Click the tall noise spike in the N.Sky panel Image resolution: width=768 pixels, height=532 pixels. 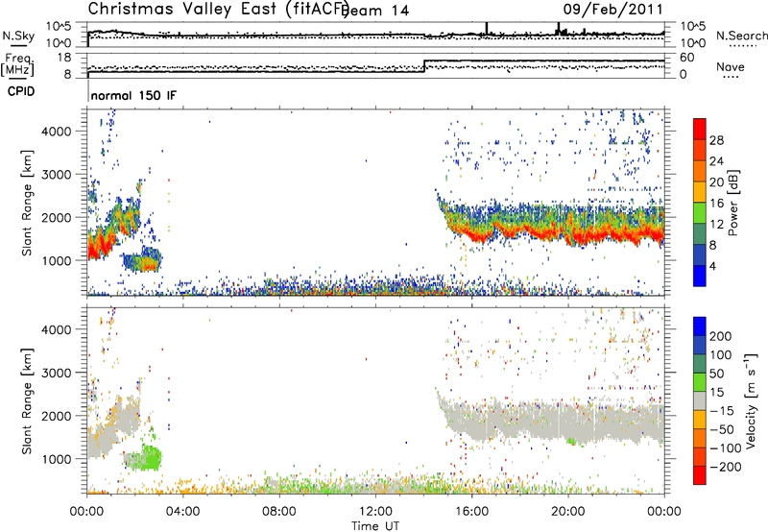pos(487,29)
